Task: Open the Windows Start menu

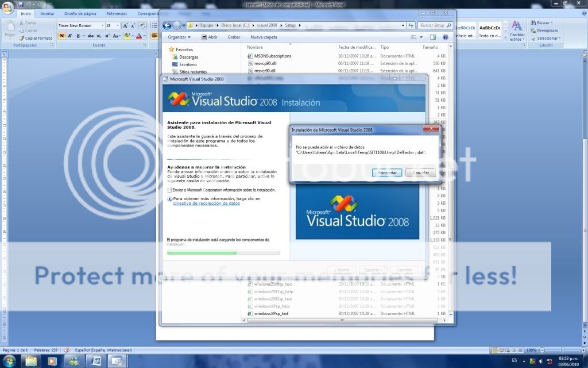Action: 9,361
